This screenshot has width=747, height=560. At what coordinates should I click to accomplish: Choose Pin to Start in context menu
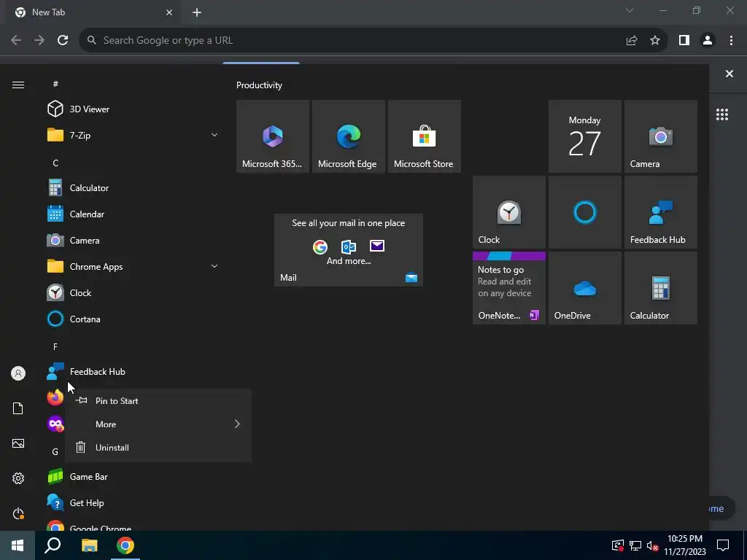[x=158, y=401]
